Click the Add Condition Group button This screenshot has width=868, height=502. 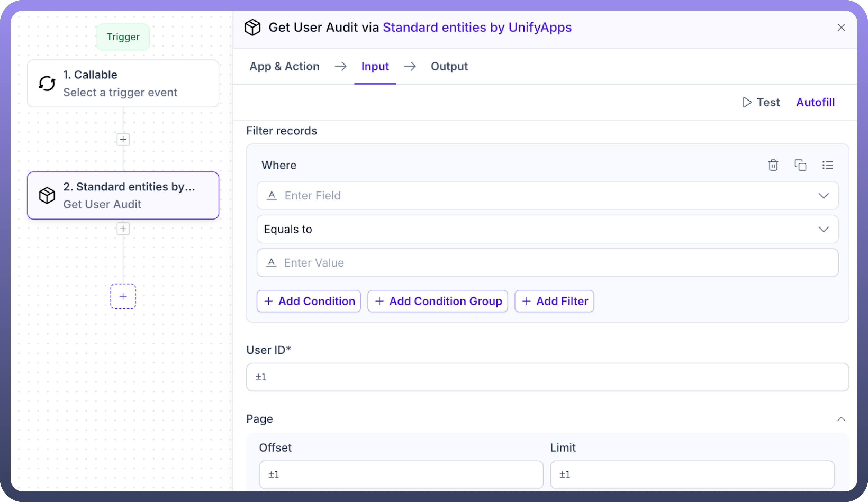coord(437,301)
